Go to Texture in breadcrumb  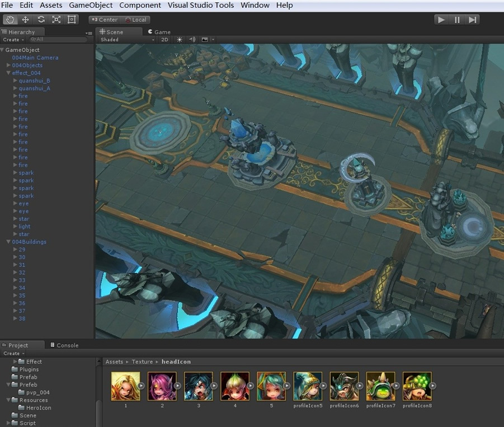pyautogui.click(x=142, y=362)
